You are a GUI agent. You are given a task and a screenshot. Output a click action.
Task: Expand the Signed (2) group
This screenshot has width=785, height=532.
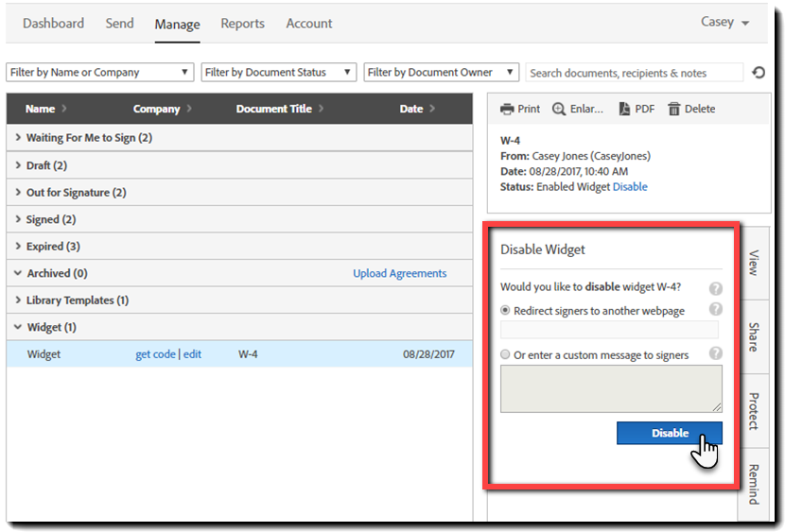[x=18, y=219]
